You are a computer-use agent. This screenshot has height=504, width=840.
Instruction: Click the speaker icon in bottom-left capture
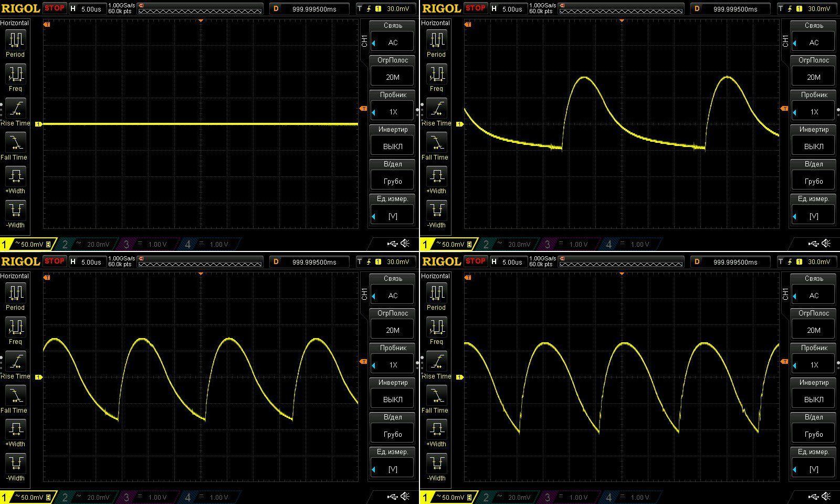405,496
